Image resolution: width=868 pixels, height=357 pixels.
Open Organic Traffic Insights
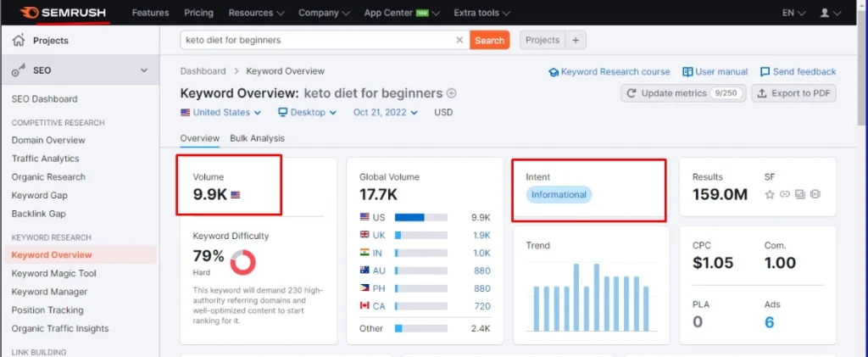[x=60, y=328]
